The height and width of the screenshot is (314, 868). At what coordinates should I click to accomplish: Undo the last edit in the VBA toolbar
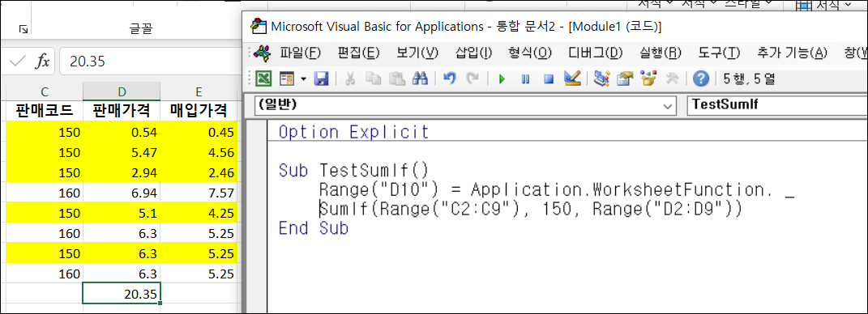tap(450, 79)
